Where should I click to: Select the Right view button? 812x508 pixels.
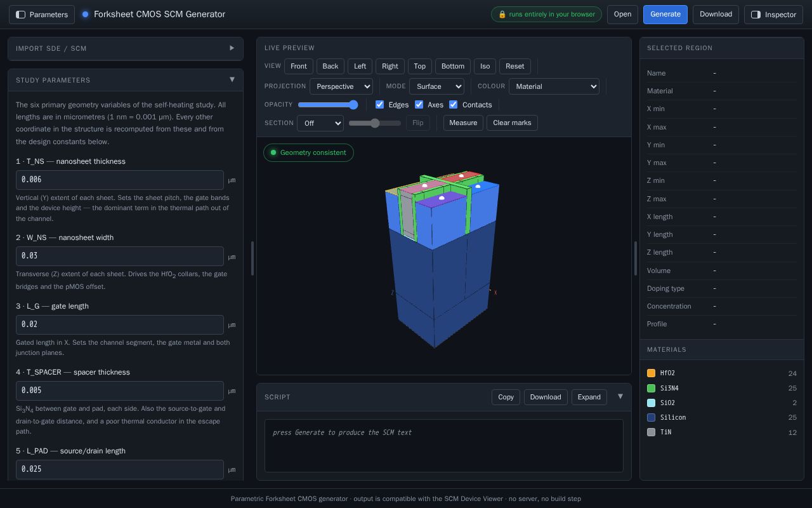pyautogui.click(x=390, y=66)
